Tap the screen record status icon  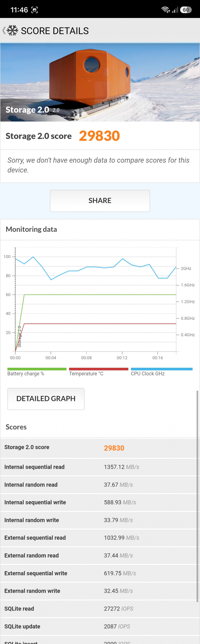click(34, 10)
